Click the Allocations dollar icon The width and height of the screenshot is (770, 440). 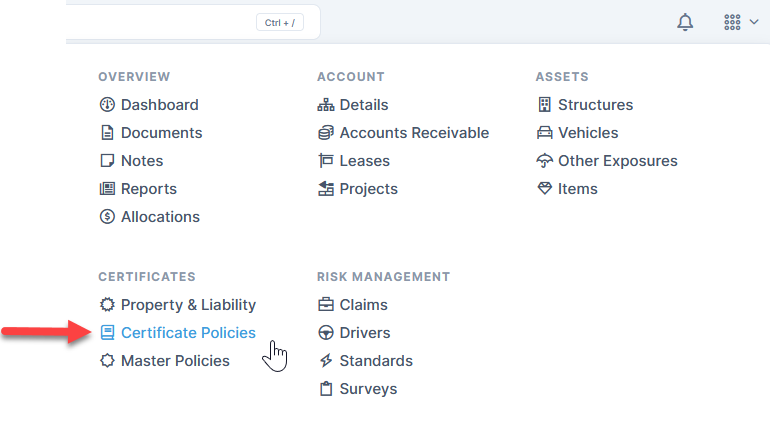coord(108,217)
